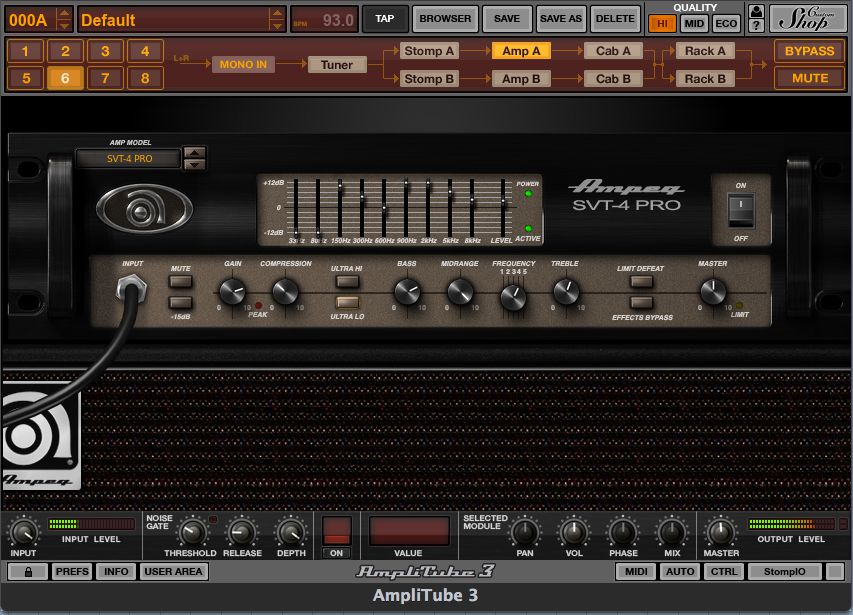Click the noise gate THRESHOLD knob
The image size is (853, 615).
point(191,532)
